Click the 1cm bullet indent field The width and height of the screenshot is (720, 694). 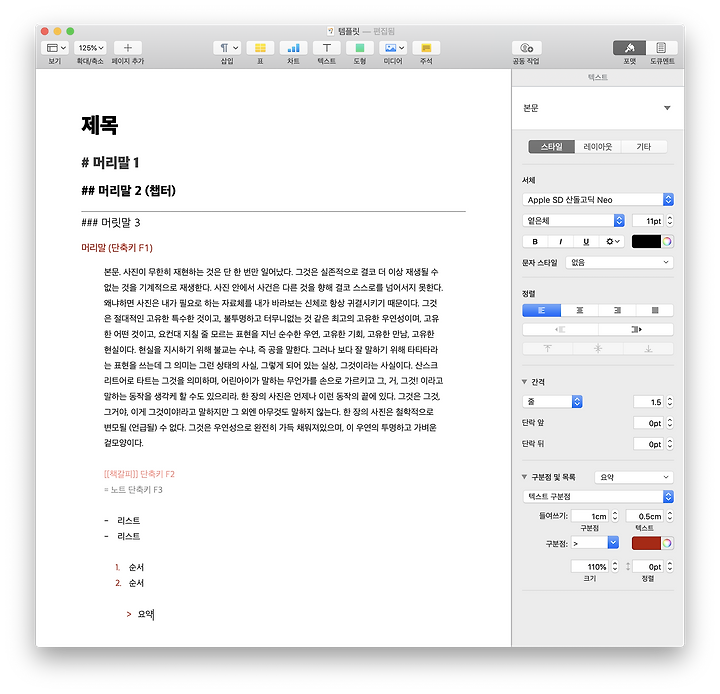pyautogui.click(x=590, y=516)
